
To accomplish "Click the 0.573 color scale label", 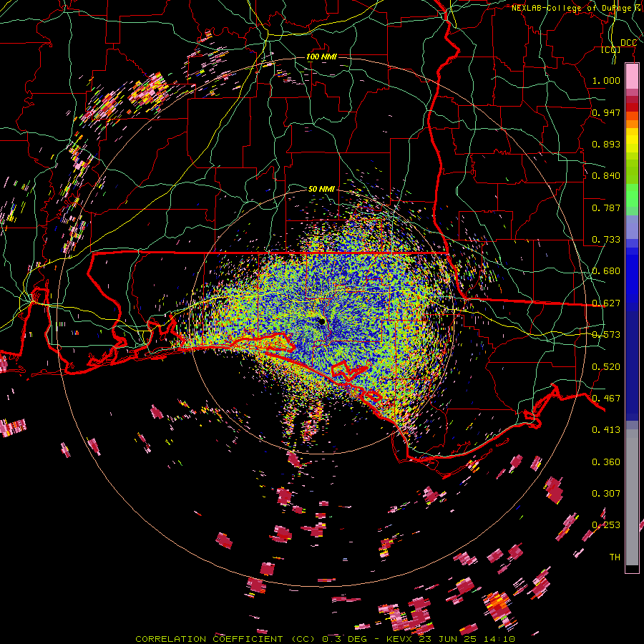I will pos(606,334).
